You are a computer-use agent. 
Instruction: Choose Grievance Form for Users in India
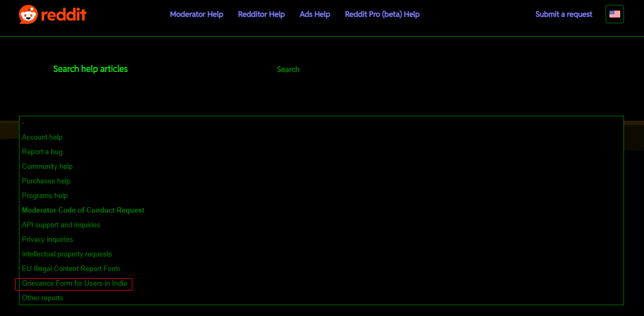[x=321, y=284]
